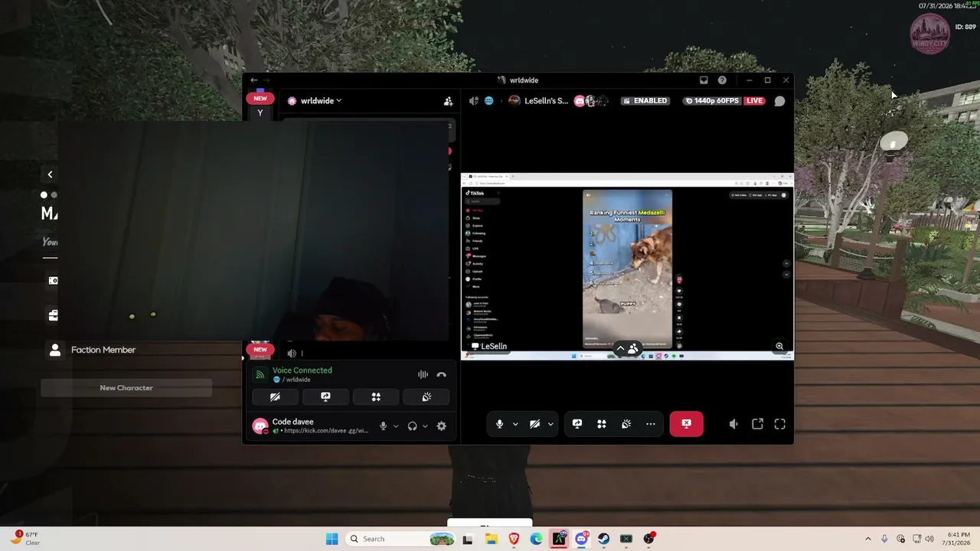Expand input device options in user panel

[396, 426]
